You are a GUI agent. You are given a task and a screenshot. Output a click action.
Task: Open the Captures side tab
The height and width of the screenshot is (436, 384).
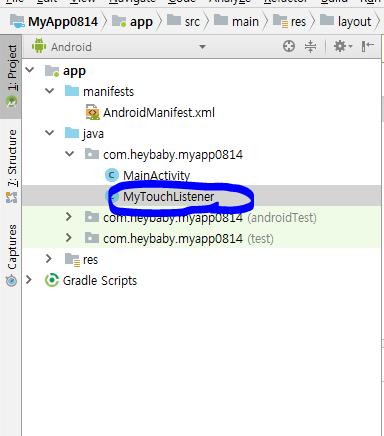[x=11, y=255]
